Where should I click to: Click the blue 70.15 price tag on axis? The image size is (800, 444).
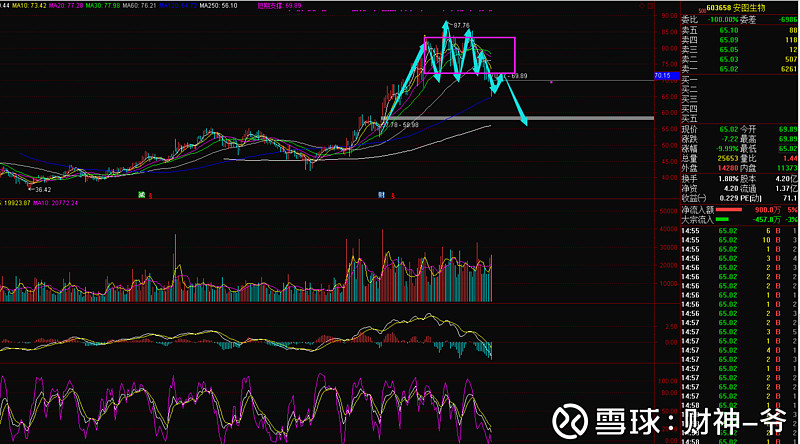663,75
